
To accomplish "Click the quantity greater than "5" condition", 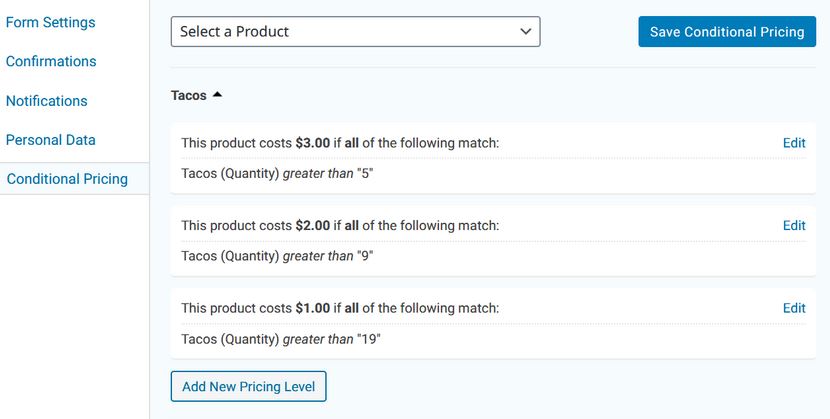I will coord(277,174).
